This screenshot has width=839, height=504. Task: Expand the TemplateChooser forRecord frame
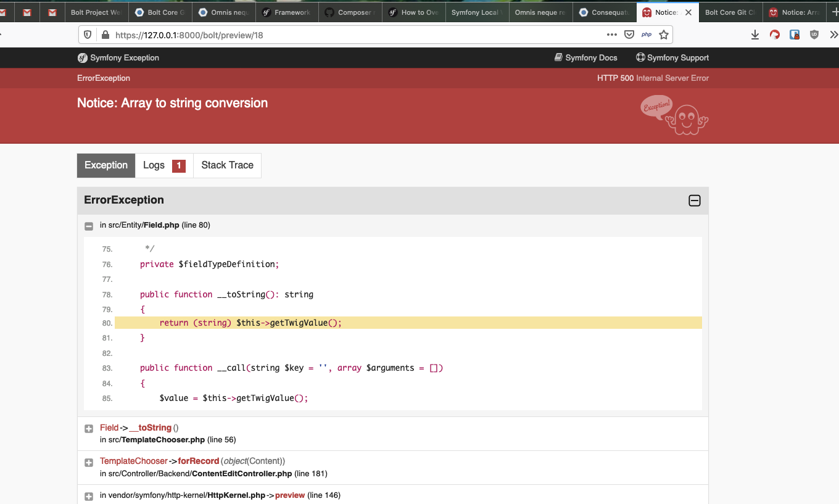(x=88, y=462)
